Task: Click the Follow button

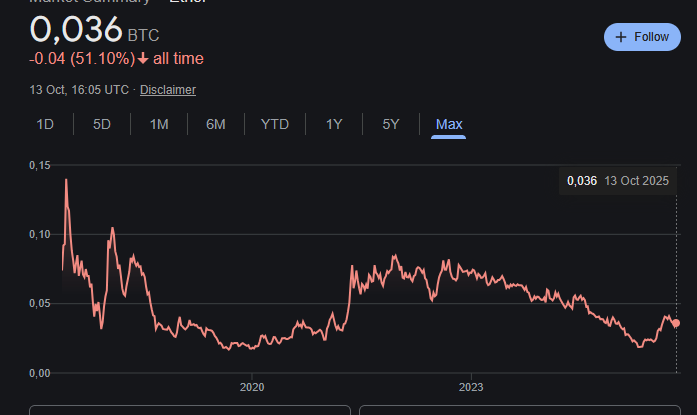Action: (x=641, y=37)
